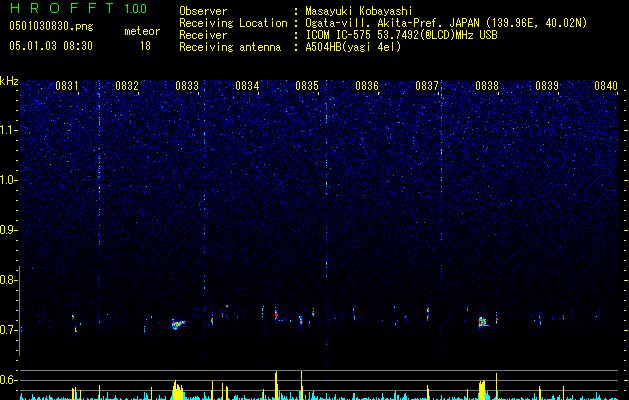
Task: Click the 1.0 kHz axis label
Action: pyautogui.click(x=8, y=180)
